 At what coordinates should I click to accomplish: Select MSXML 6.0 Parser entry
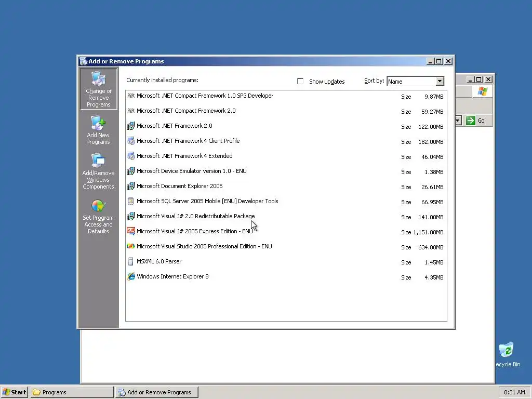[159, 261]
